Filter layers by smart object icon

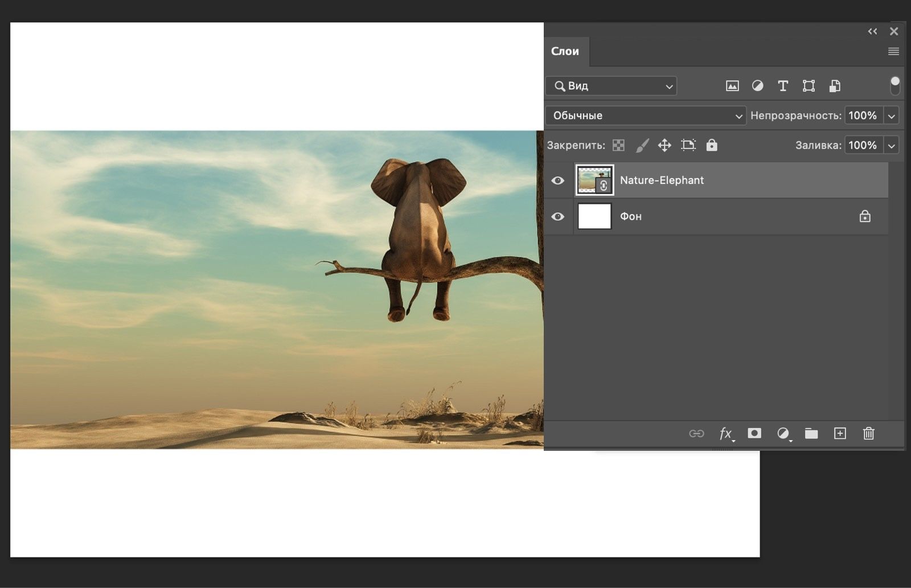835,86
